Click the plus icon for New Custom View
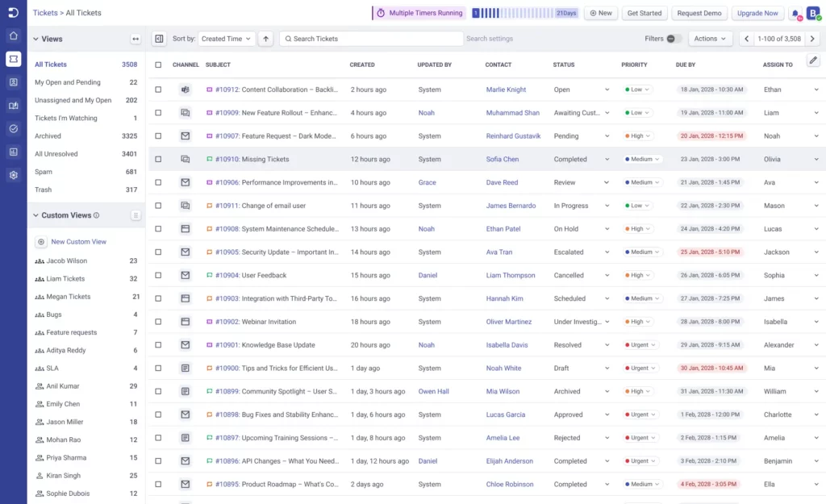Screen dimensions: 826x504 pyautogui.click(x=41, y=242)
